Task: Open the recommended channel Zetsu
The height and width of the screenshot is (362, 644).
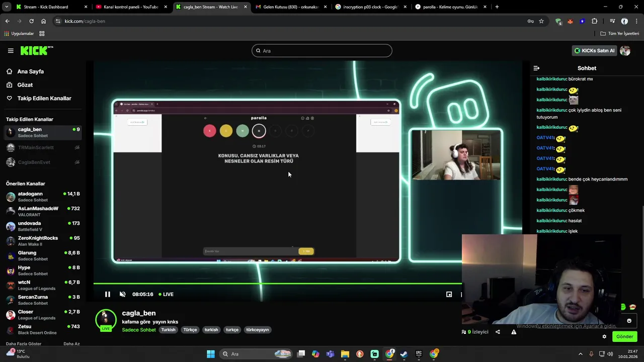Action: click(42, 329)
